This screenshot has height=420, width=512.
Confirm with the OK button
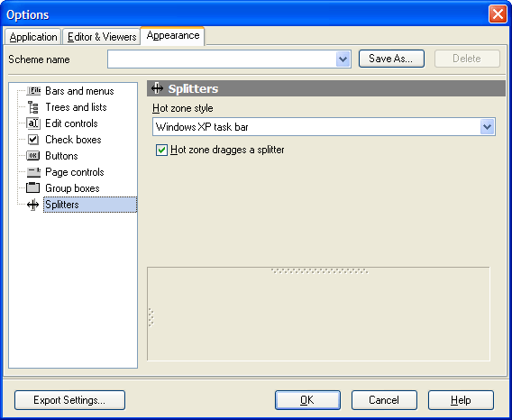tap(307, 400)
